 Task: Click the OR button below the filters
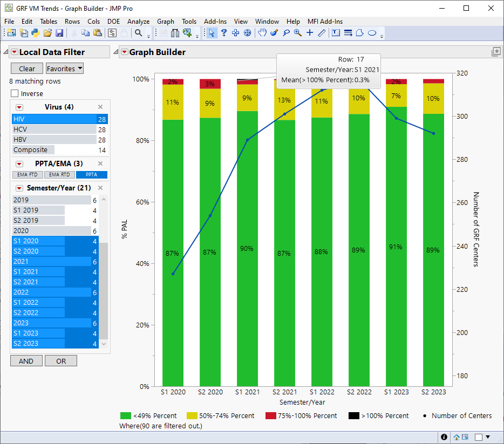click(x=60, y=360)
